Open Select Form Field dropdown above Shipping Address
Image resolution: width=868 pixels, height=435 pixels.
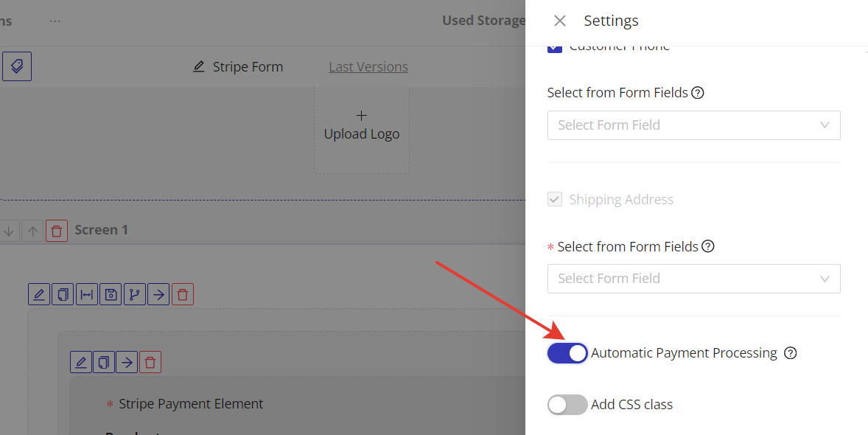[693, 125]
